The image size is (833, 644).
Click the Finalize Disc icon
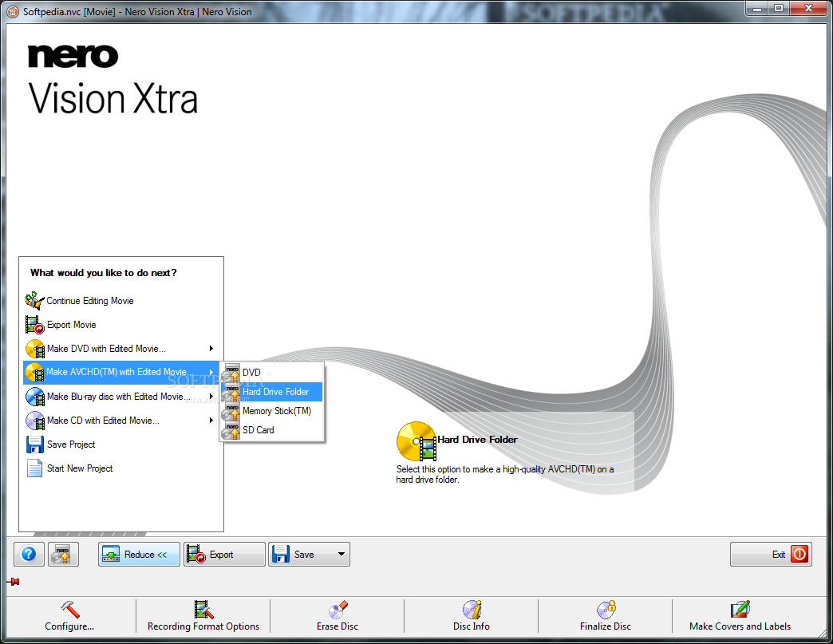coord(606,610)
